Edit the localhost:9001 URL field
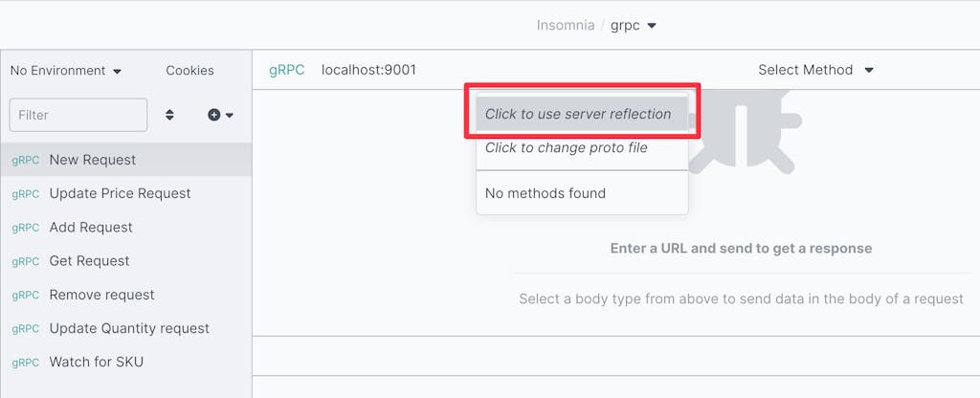Image resolution: width=980 pixels, height=398 pixels. pos(368,70)
